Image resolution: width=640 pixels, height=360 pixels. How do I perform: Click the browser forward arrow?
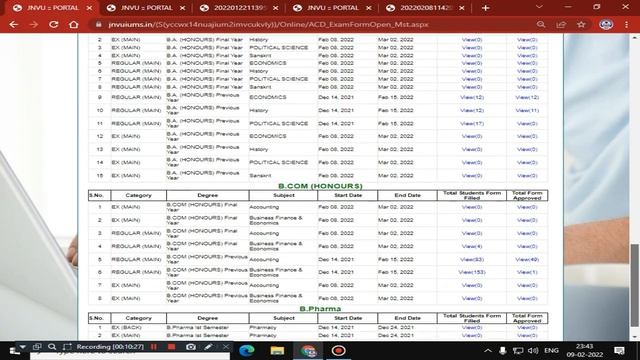pos(33,24)
